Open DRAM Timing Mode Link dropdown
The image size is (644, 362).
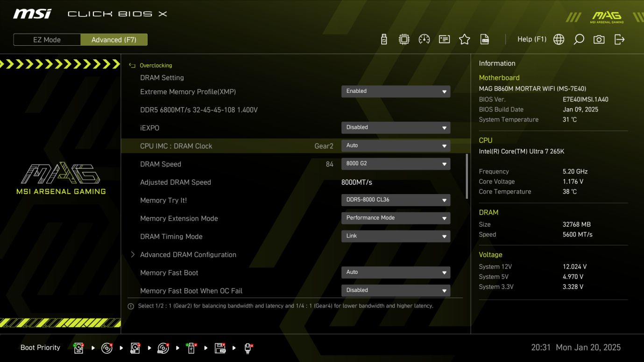pos(396,236)
